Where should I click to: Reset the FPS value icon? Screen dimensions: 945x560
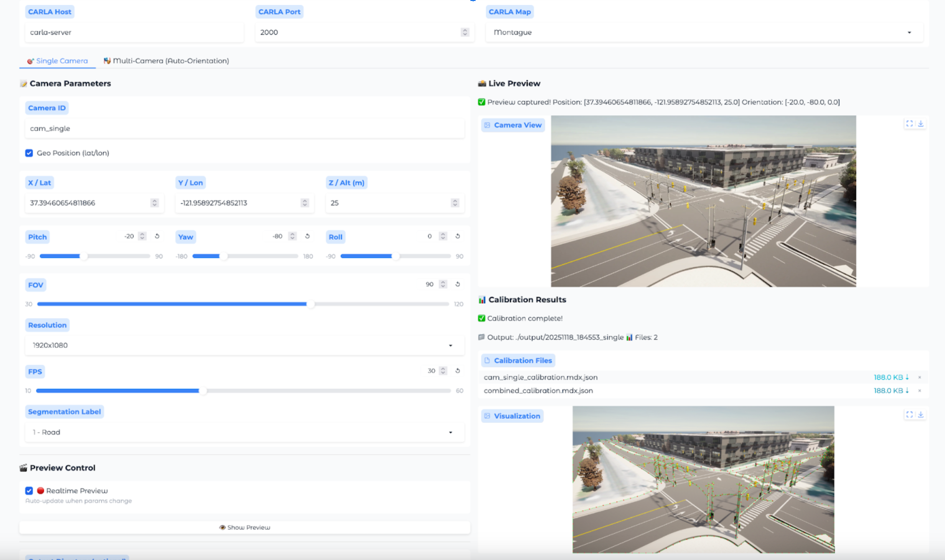click(x=458, y=371)
